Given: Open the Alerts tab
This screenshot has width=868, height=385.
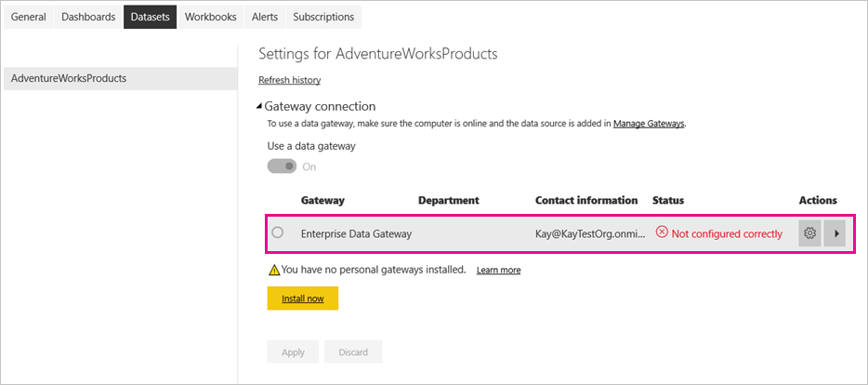Looking at the screenshot, I should pos(265,17).
